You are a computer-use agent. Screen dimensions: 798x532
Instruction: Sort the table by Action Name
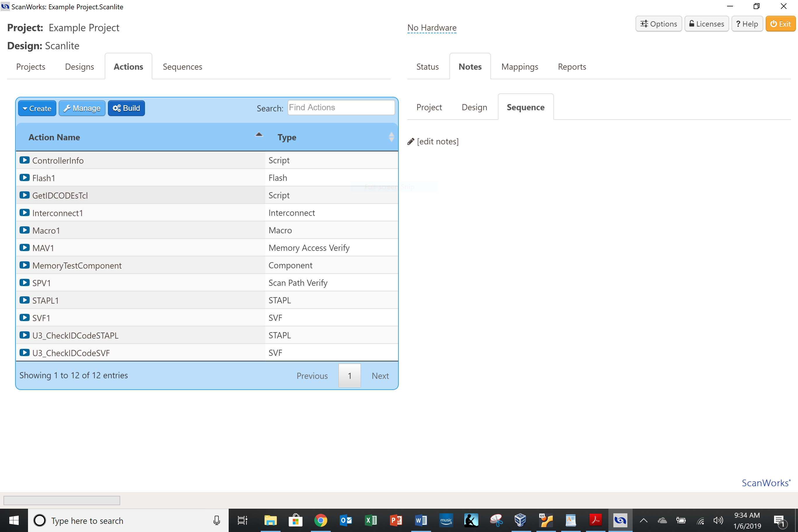point(141,137)
